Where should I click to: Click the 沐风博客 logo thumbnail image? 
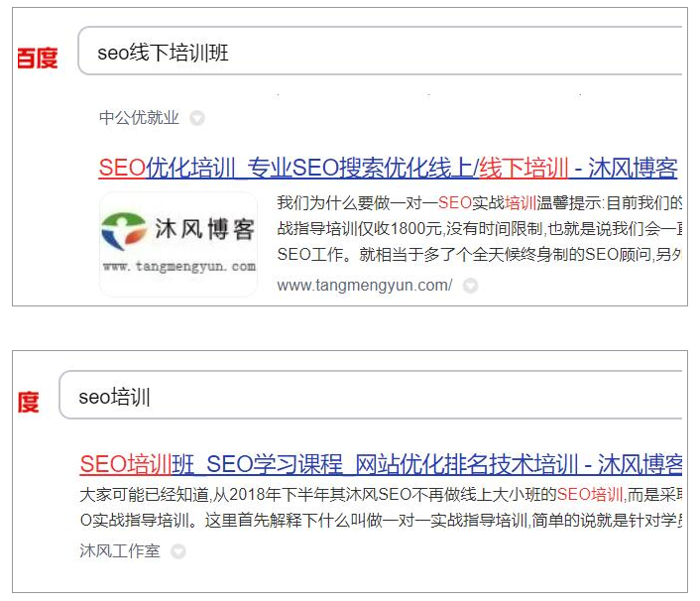178,244
